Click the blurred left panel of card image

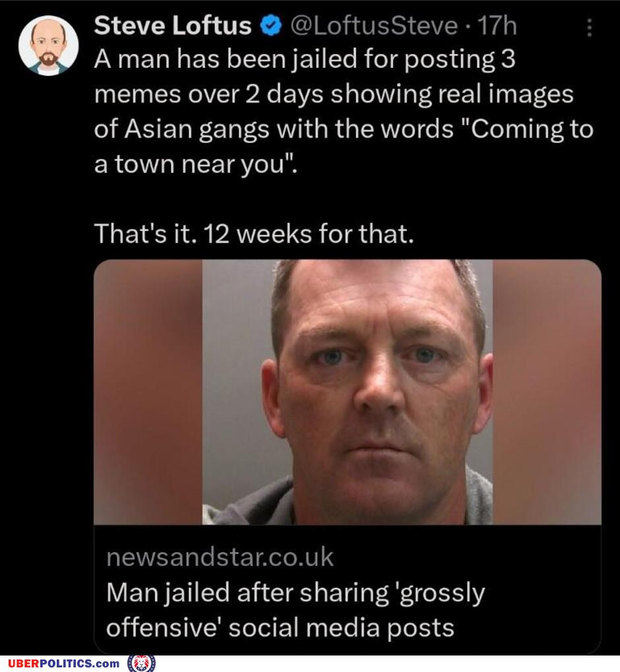click(x=148, y=392)
